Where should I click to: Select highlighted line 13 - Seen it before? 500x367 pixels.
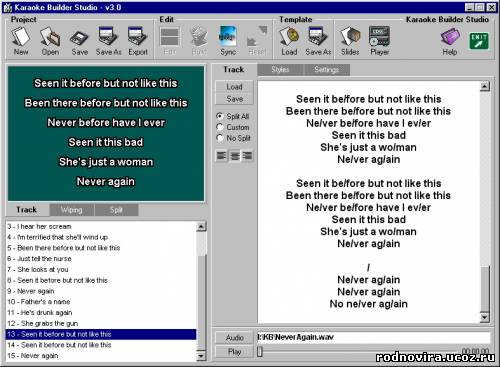click(101, 334)
